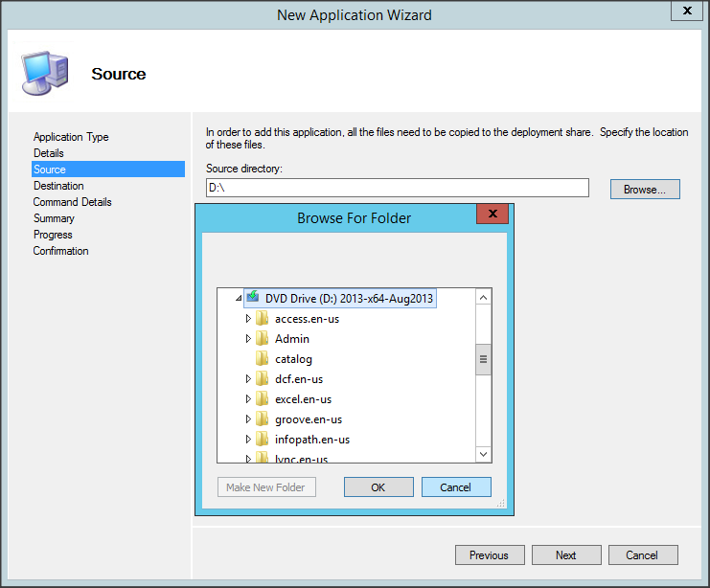Click the DVD Drive (D:) drive icon
Viewport: 710px width, 588px height.
253,298
